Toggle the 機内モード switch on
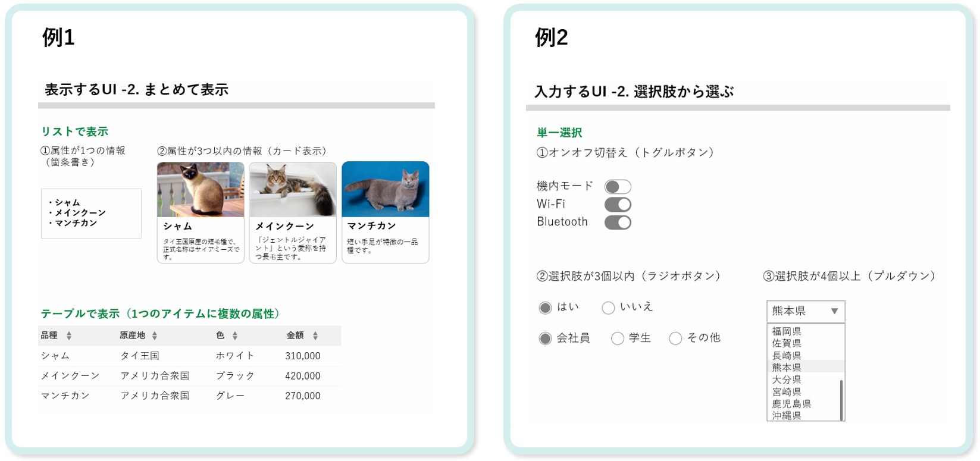This screenshot has width=980, height=461. pyautogui.click(x=618, y=187)
